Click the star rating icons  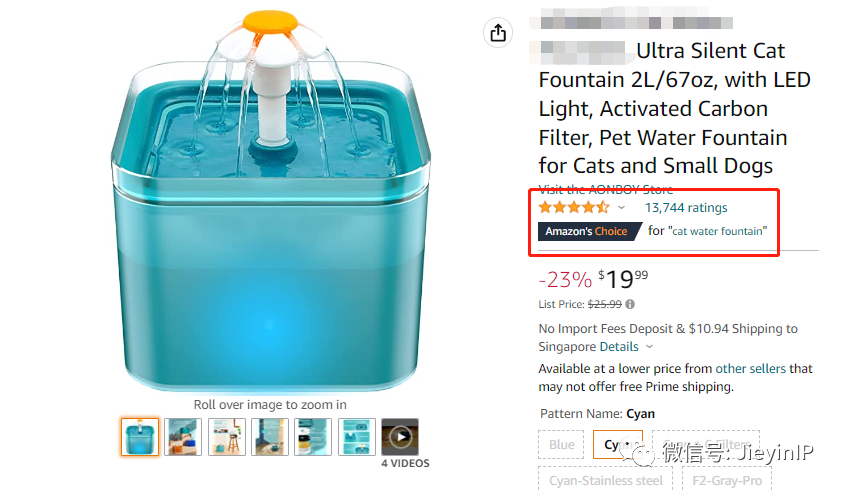(573, 208)
